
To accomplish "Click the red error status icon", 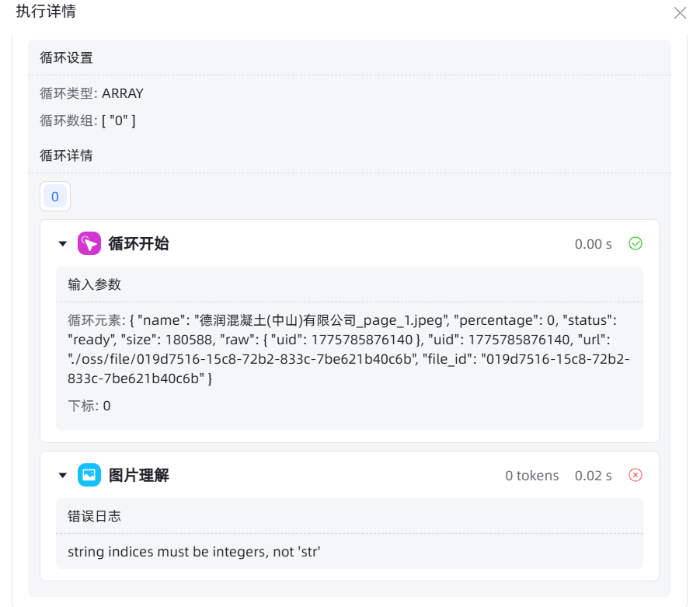I will pos(635,476).
